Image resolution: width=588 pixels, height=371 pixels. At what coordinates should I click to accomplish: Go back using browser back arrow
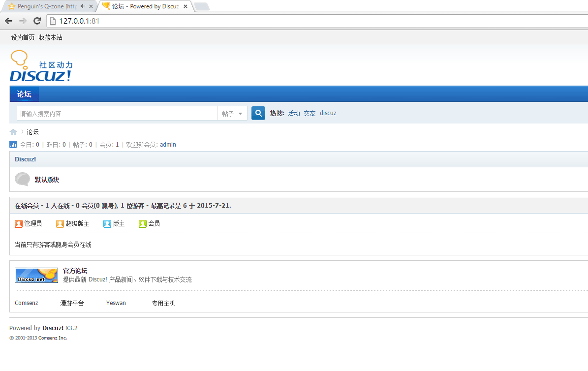tap(8, 21)
